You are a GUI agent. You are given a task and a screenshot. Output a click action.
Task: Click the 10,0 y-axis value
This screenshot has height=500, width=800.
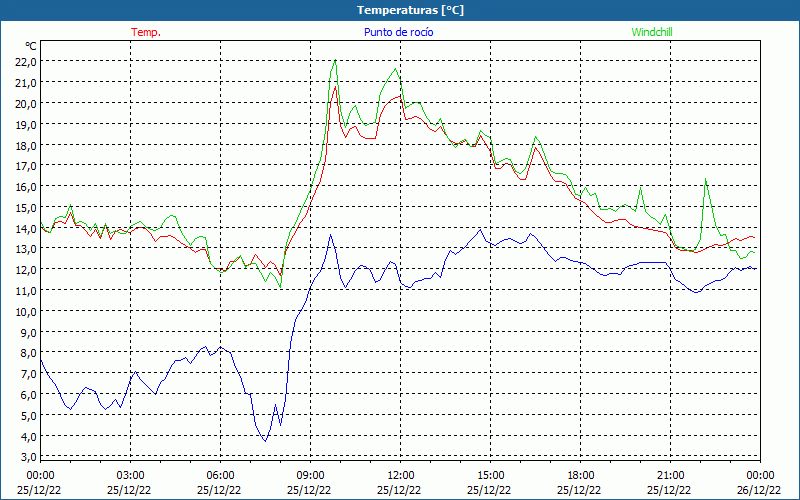(26, 311)
